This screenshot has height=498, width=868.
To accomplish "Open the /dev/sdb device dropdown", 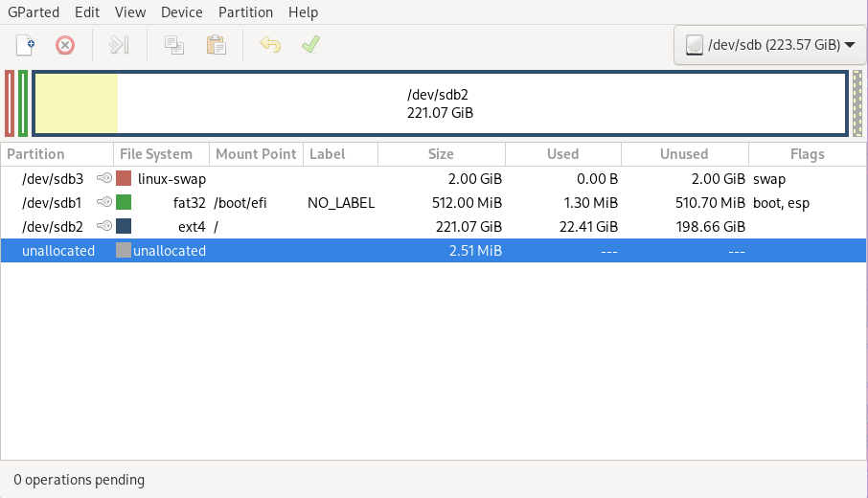I will pyautogui.click(x=770, y=45).
